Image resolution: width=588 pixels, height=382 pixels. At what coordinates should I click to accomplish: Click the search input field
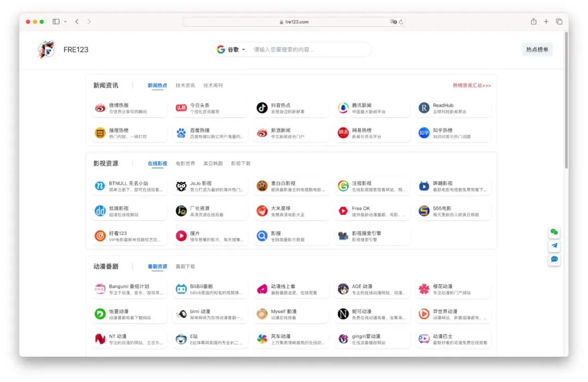(309, 50)
